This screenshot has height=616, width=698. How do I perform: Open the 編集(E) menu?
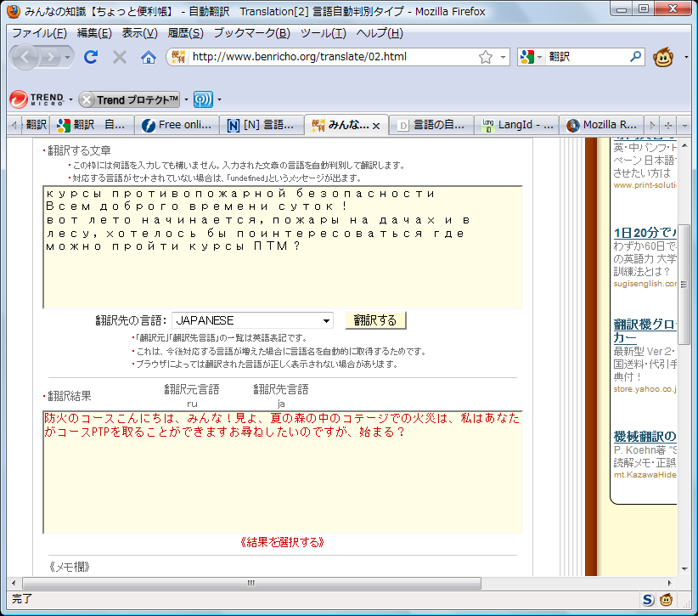(x=94, y=33)
